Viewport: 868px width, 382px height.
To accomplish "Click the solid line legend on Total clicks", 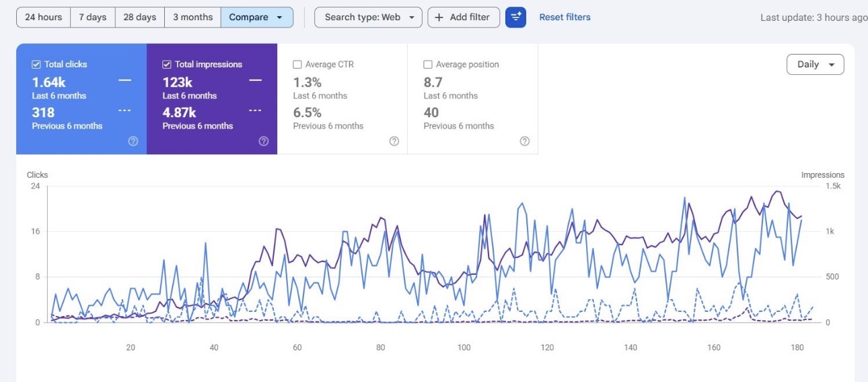I will (x=124, y=80).
